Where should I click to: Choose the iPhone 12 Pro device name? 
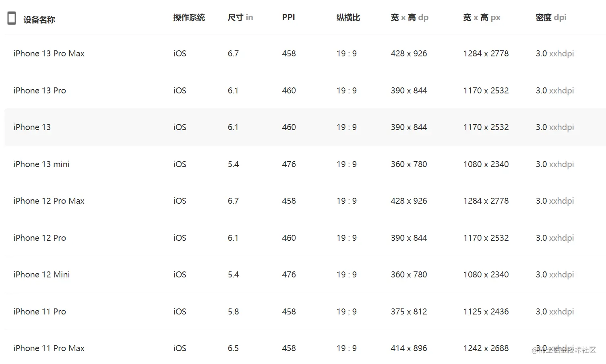pos(39,238)
